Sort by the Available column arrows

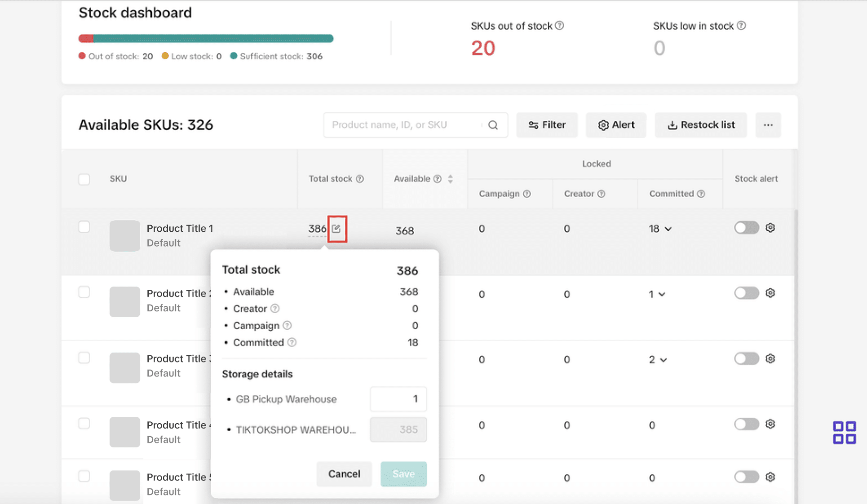(x=450, y=179)
